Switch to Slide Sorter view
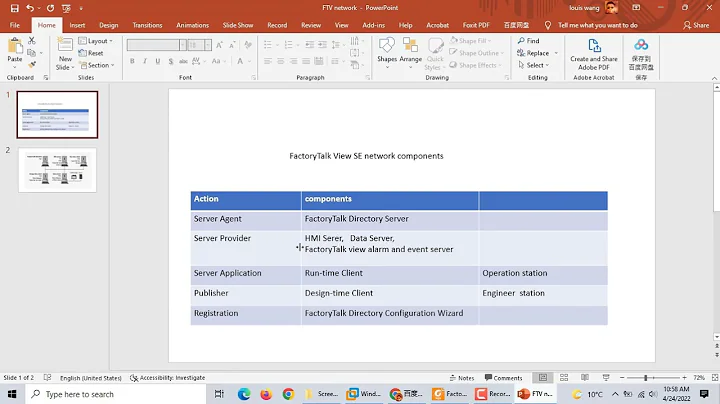Viewport: 720px width, 404px height. tap(564, 377)
